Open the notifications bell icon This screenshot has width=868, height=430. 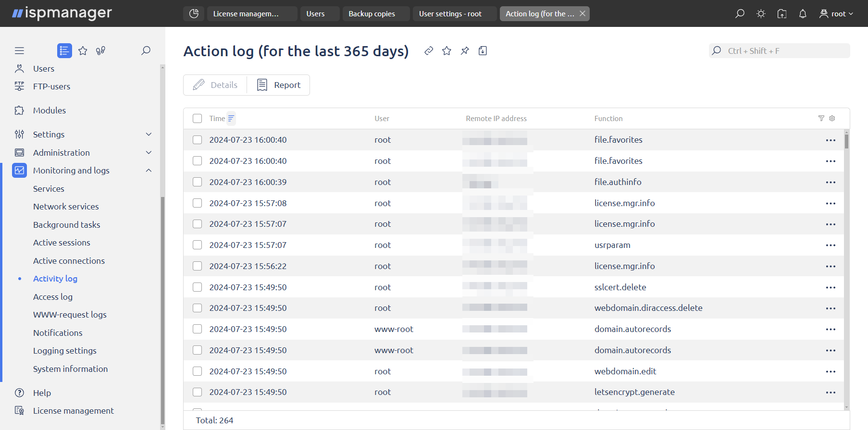tap(803, 14)
